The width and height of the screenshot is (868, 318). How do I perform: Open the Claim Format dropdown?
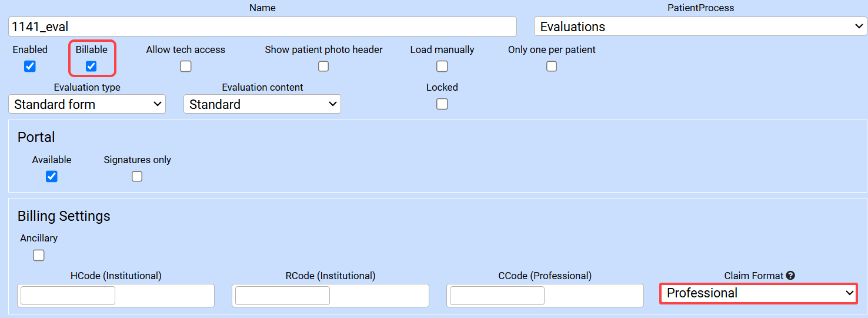(x=758, y=293)
